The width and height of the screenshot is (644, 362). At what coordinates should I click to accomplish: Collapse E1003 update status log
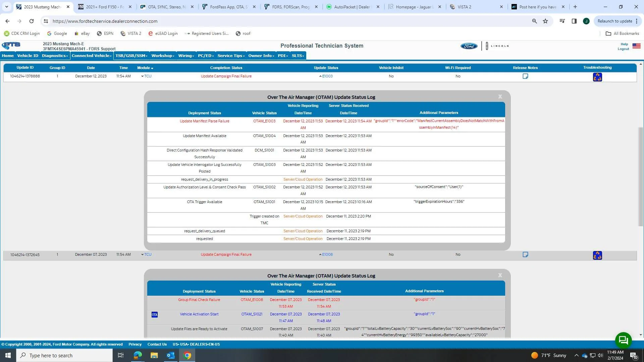[326, 76]
